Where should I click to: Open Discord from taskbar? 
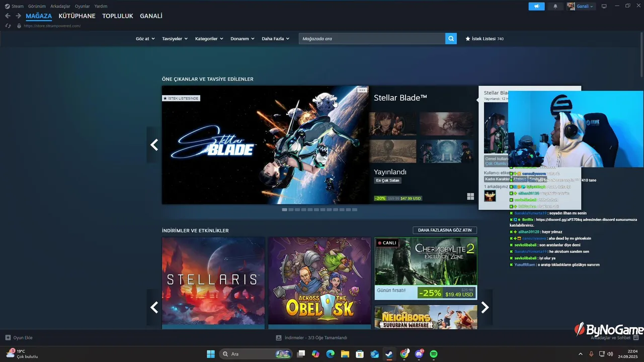pos(419,354)
